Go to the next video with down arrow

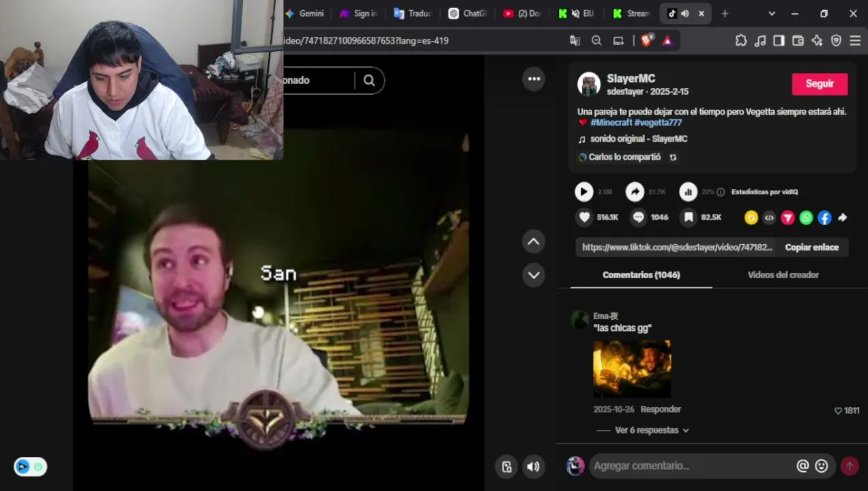click(534, 276)
